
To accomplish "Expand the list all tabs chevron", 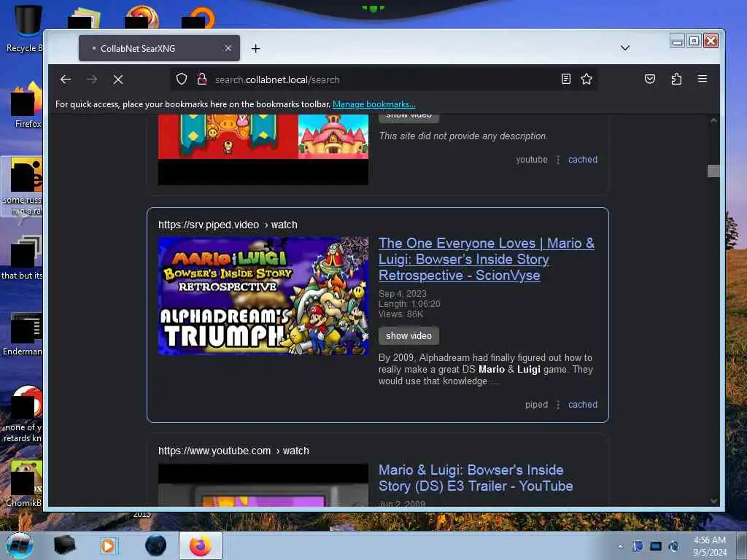I will 625,48.
